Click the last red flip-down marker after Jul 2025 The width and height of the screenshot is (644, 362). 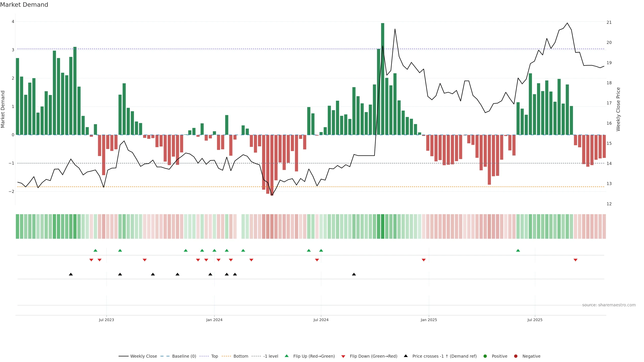point(576,260)
